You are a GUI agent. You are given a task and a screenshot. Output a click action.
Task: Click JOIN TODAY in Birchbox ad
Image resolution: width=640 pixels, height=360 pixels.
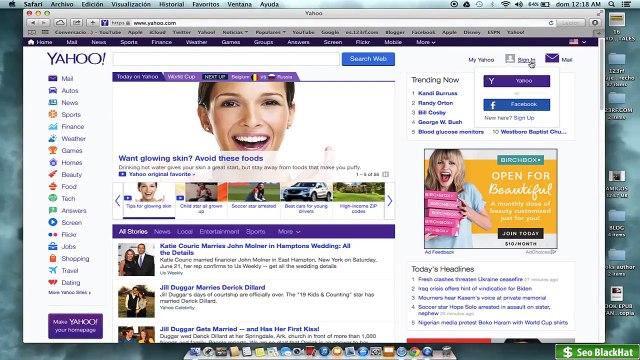pos(520,233)
